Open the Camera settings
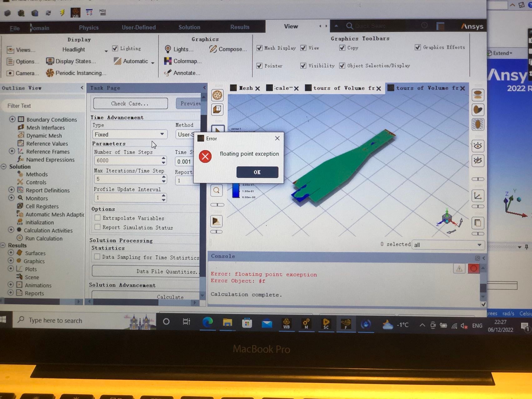Screen dimensions: 532x399 (23, 73)
